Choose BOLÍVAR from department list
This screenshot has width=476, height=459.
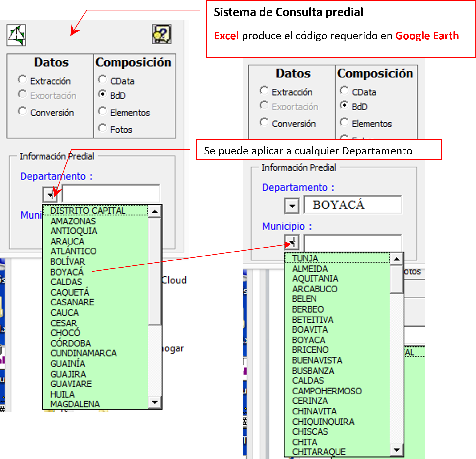tap(96, 262)
